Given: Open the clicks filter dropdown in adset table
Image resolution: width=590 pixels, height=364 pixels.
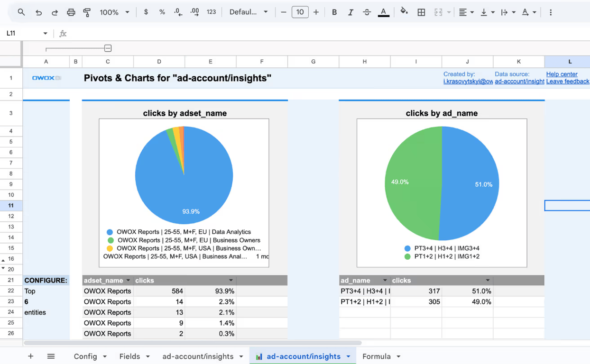Looking at the screenshot, I should tap(231, 281).
